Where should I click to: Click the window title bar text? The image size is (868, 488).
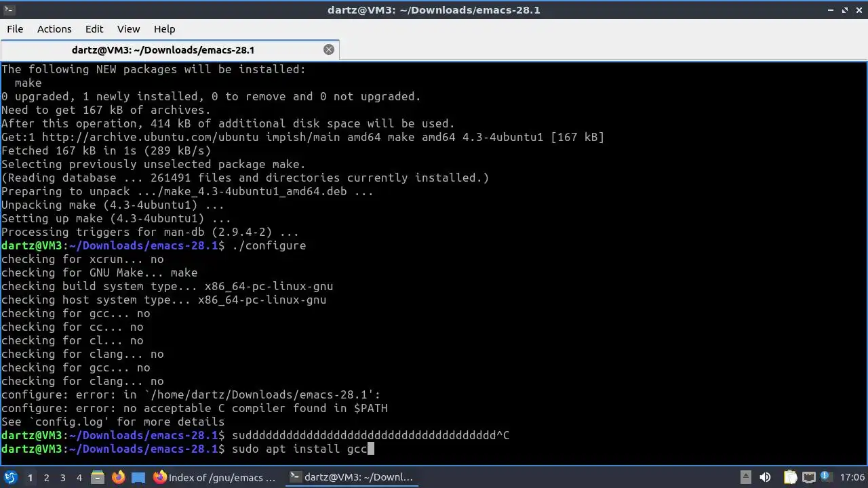click(x=434, y=9)
